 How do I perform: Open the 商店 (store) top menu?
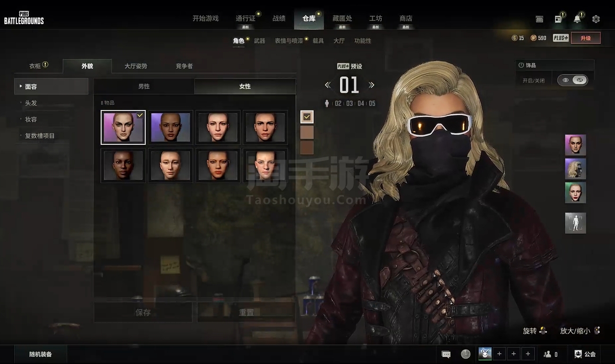[406, 18]
